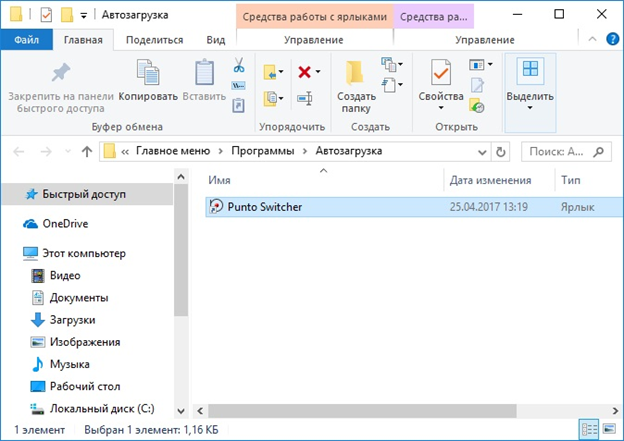Open Управление tab under Средства ра...
624x441 pixels.
(x=484, y=40)
